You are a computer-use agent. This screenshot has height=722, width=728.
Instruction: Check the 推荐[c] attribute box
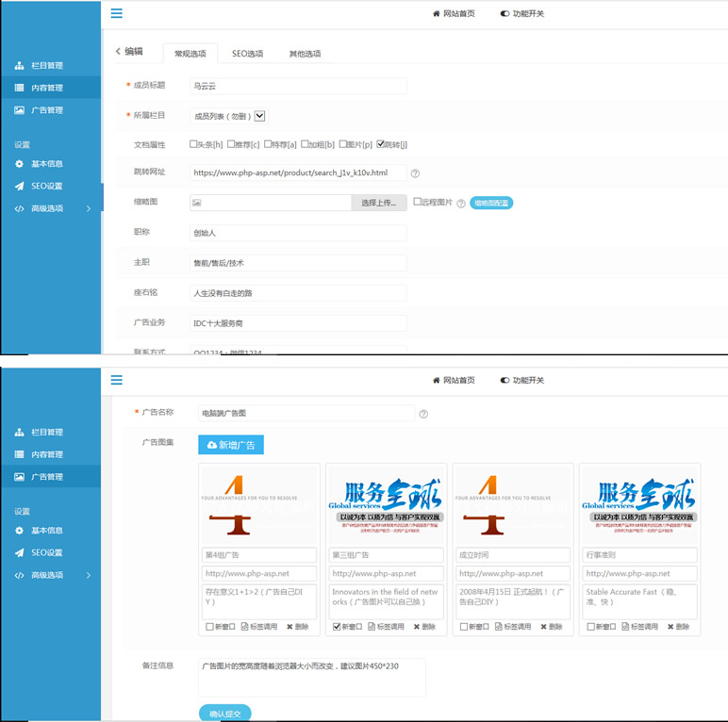click(231, 145)
